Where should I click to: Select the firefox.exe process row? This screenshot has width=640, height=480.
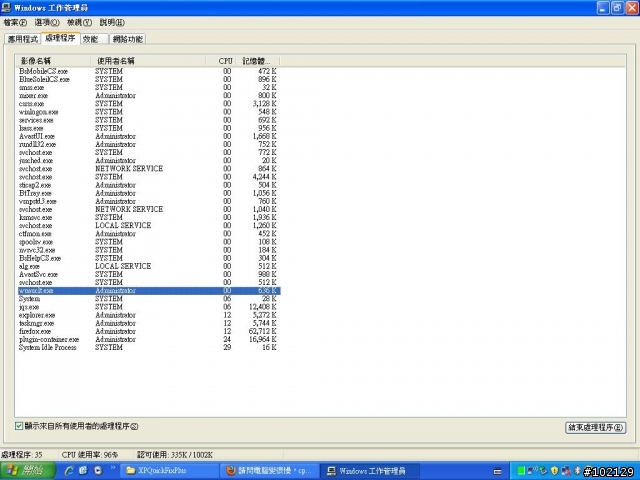(148, 331)
